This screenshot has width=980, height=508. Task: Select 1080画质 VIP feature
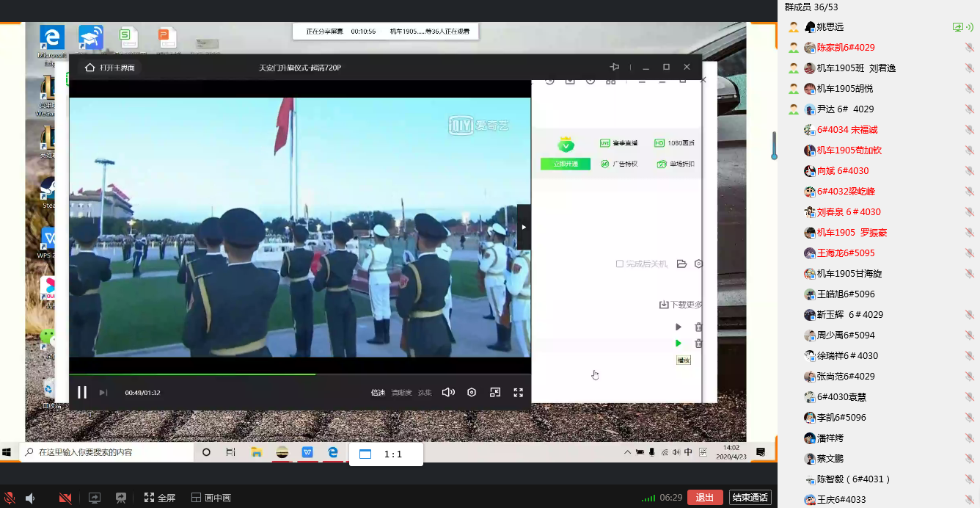[674, 143]
